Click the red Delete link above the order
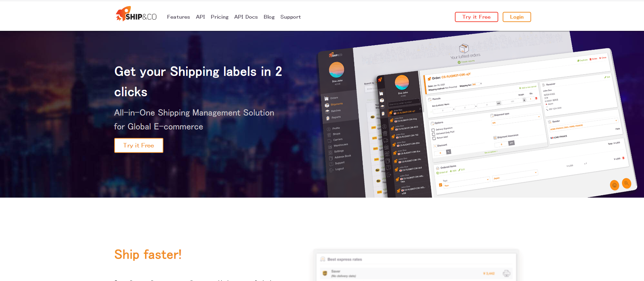This screenshot has width=644, height=281. click(593, 59)
